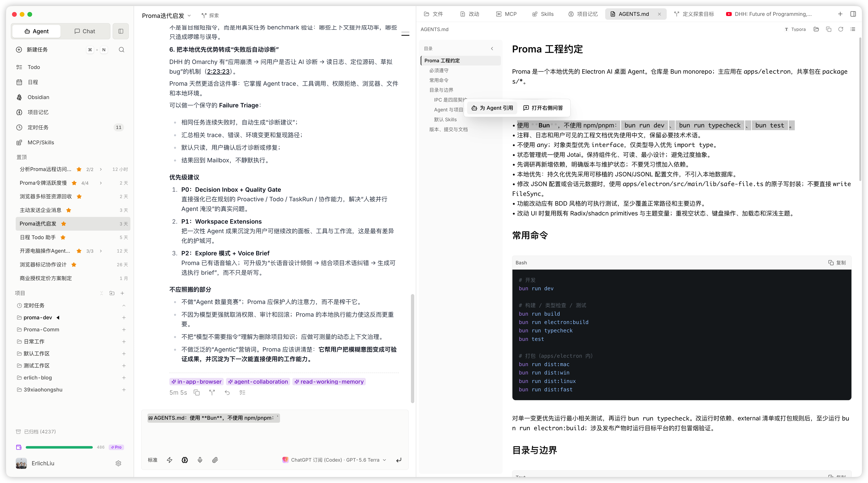Toggle the star on 浏览器多标签资源回收
The image size is (868, 483).
[x=79, y=197]
